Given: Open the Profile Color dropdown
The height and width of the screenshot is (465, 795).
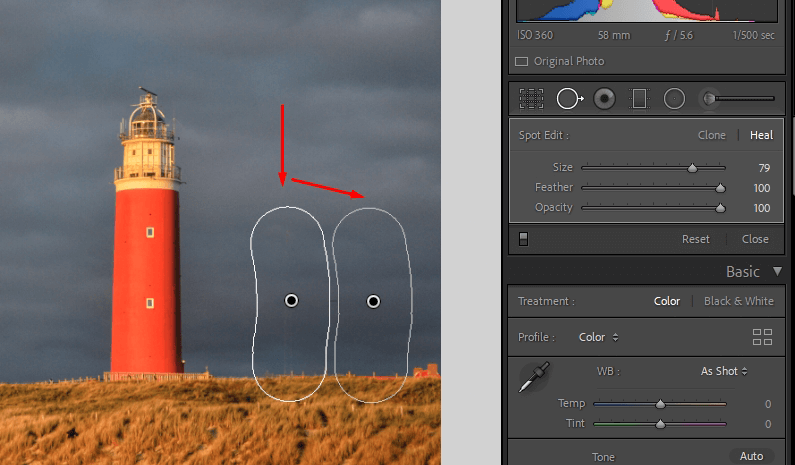Looking at the screenshot, I should click(x=598, y=337).
